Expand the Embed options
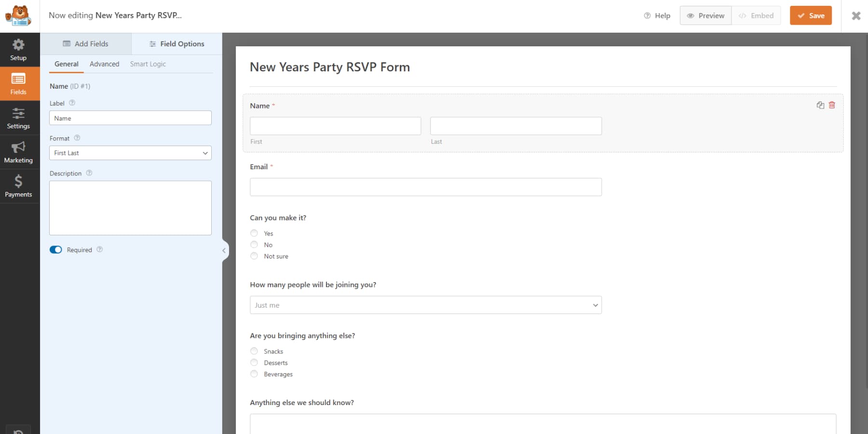 pos(756,15)
